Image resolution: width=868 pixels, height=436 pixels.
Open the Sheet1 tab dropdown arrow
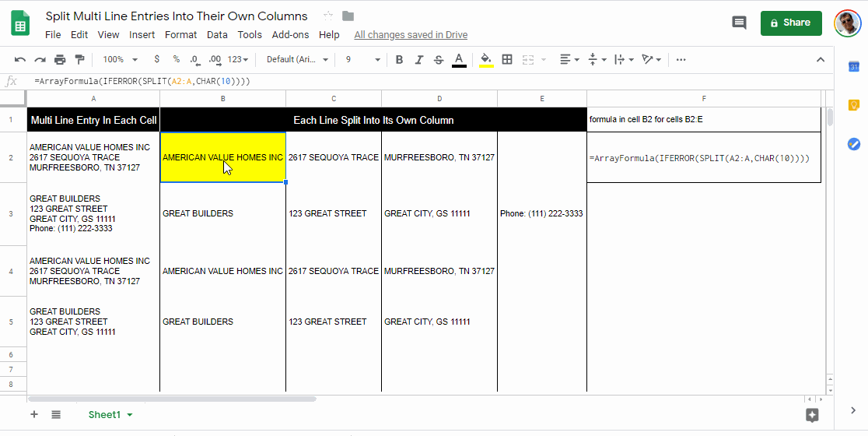tap(130, 415)
